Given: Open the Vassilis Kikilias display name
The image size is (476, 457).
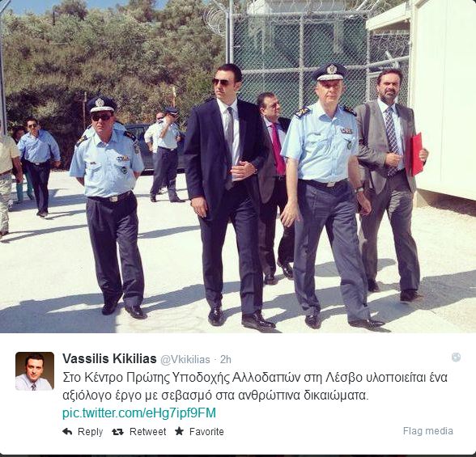Looking at the screenshot, I should point(109,359).
